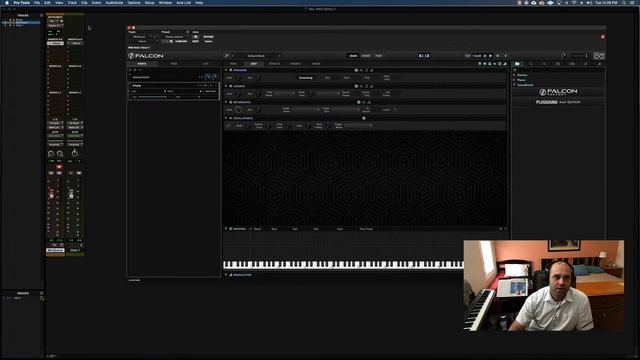Click the UVI logo in Falcon's header
This screenshot has width=640, height=360.
click(599, 56)
